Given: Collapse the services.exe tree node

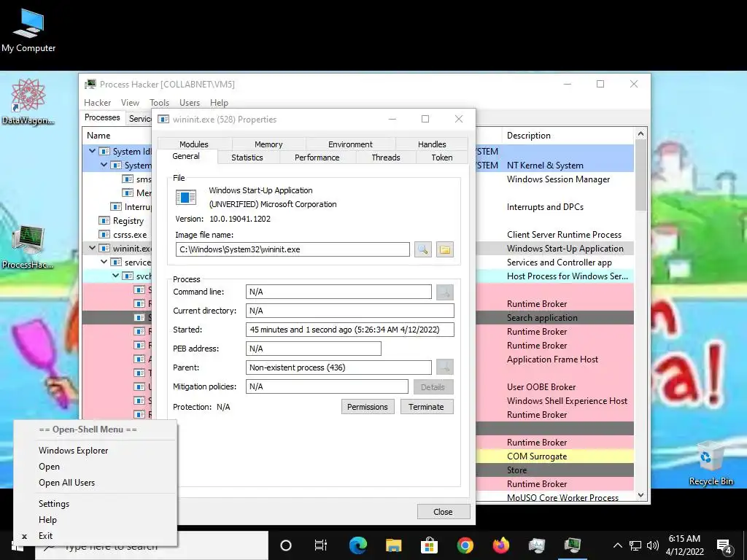Looking at the screenshot, I should (104, 262).
